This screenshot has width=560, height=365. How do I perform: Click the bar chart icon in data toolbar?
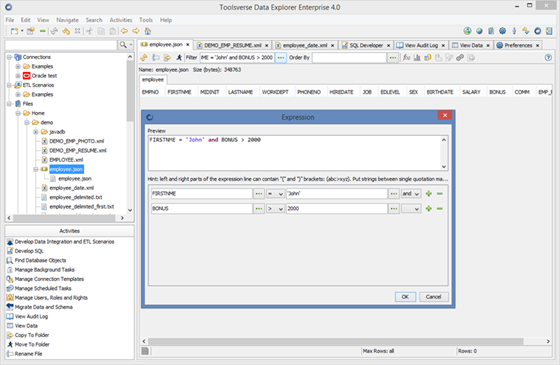point(417,58)
